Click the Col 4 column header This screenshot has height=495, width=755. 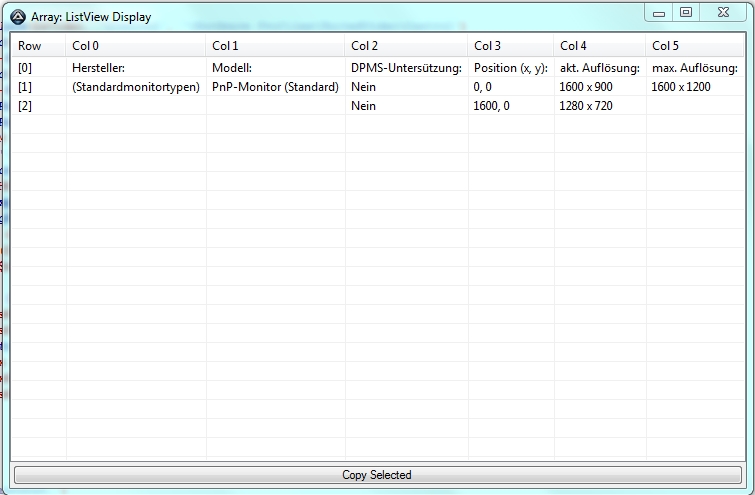[573, 46]
